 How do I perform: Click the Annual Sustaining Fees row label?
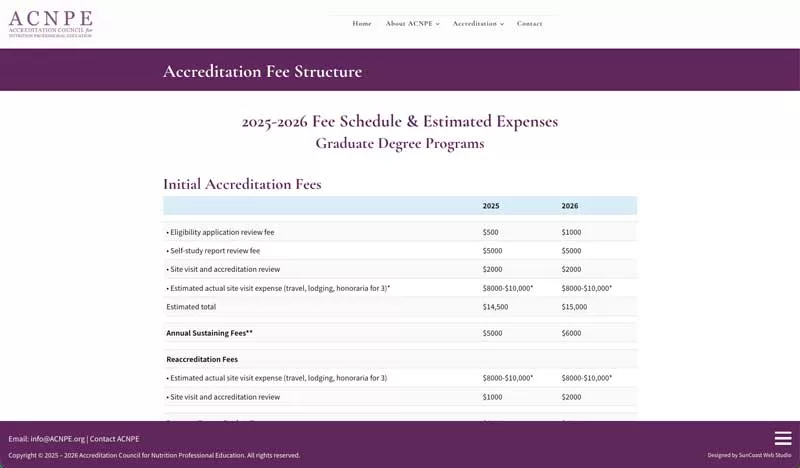pyautogui.click(x=209, y=332)
